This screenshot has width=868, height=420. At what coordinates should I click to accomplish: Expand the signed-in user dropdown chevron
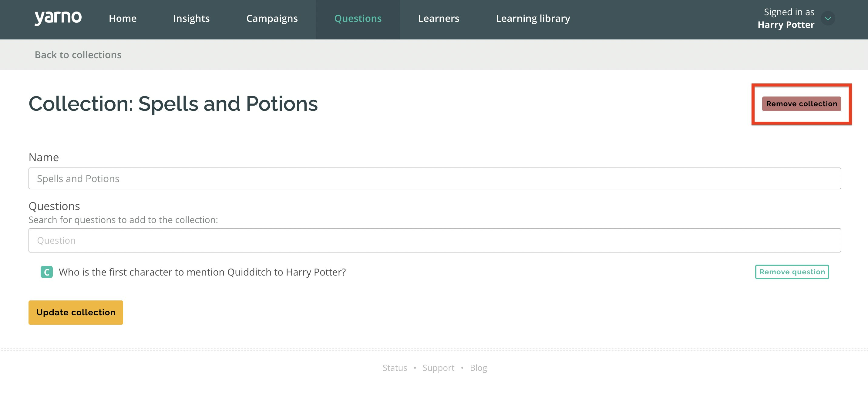828,18
